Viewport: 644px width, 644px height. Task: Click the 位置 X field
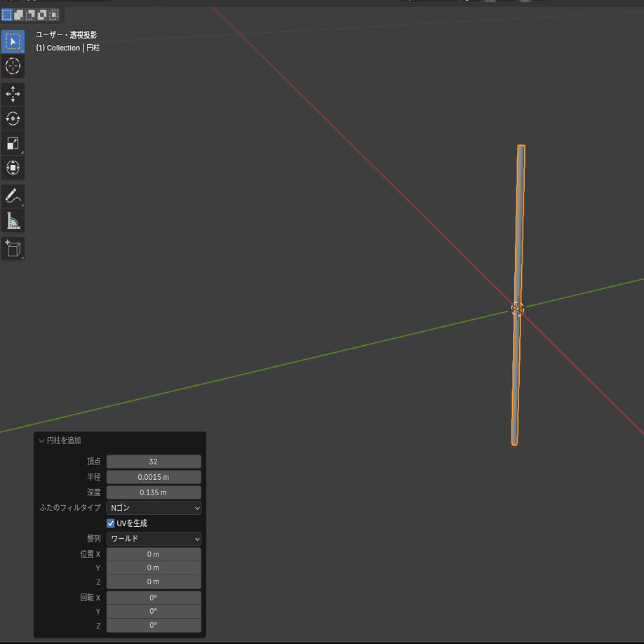point(154,554)
